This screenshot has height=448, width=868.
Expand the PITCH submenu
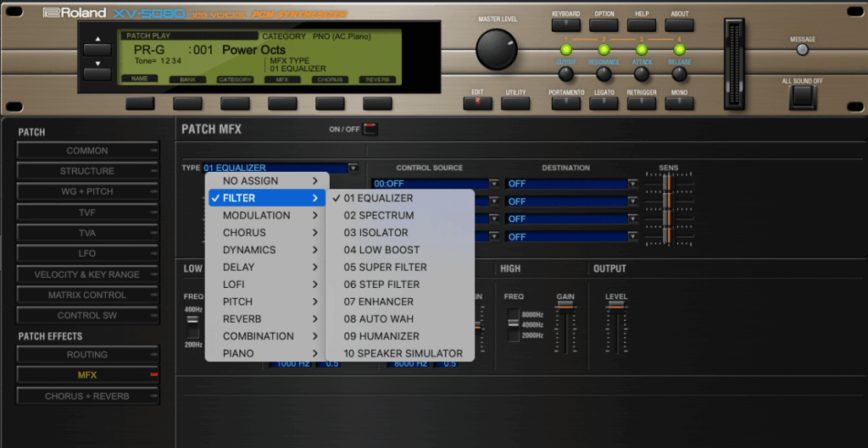[x=267, y=301]
